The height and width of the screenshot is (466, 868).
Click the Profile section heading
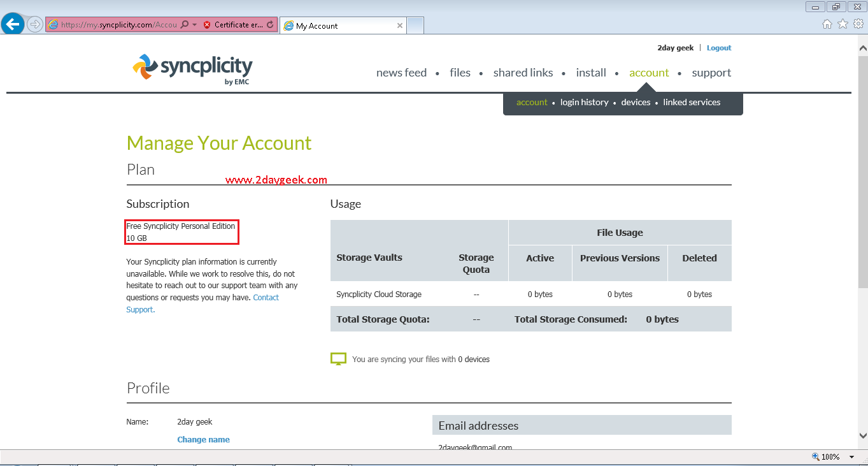pos(148,388)
